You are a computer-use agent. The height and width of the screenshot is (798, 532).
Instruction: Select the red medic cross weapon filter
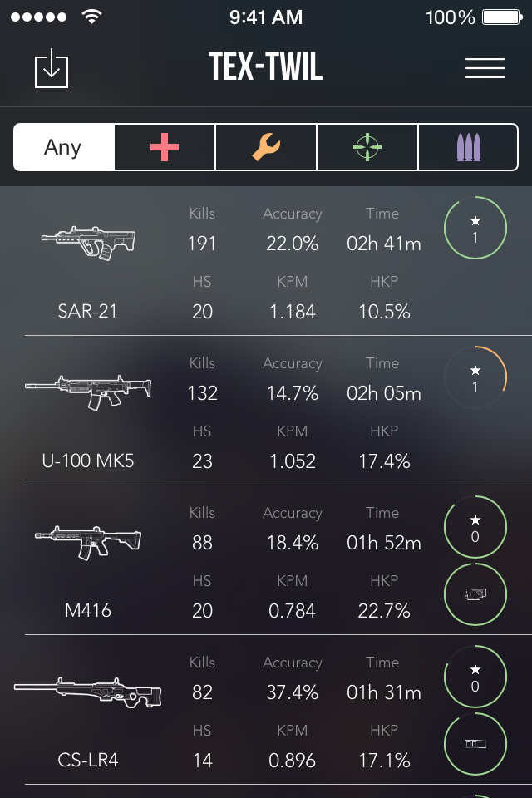[x=164, y=146]
